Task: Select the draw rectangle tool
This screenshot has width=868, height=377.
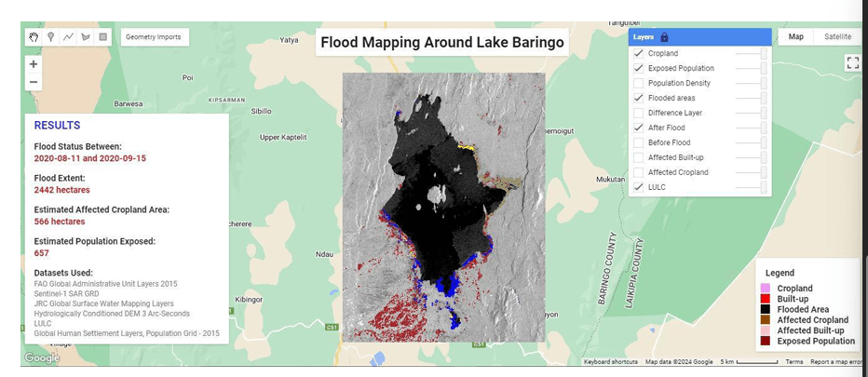Action: click(x=102, y=37)
